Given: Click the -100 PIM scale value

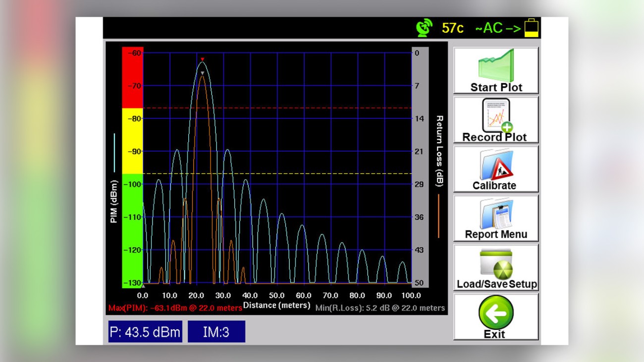Looking at the screenshot, I should (133, 184).
